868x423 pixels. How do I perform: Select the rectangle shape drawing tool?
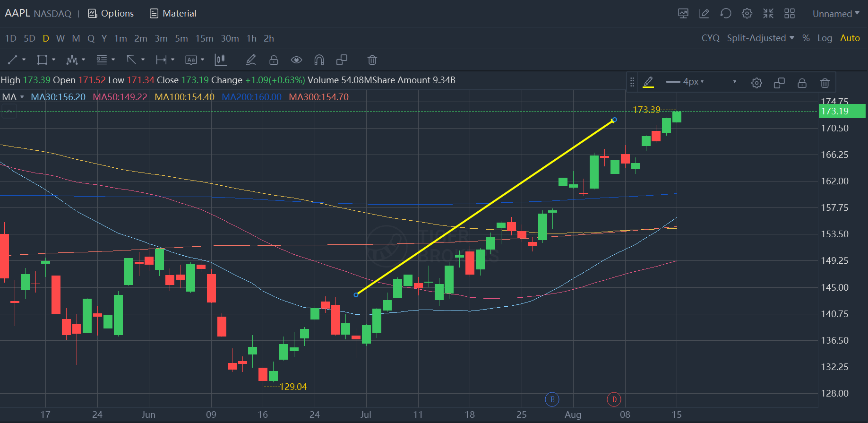pos(42,60)
